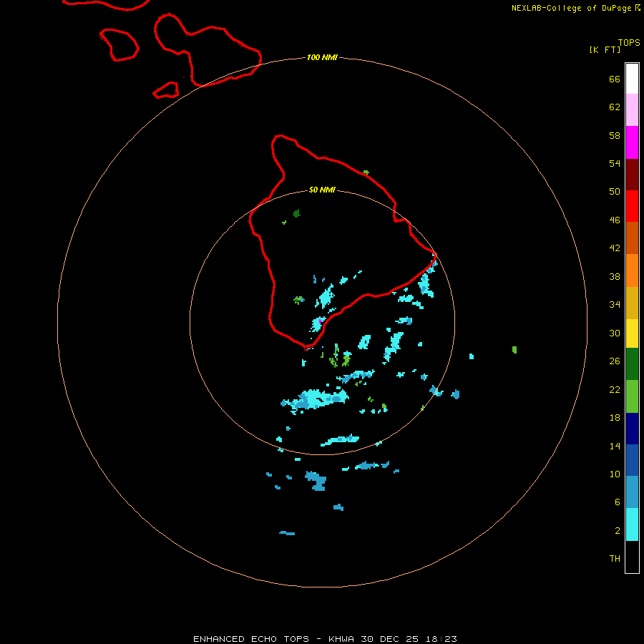The image size is (644, 644).
Task: Click the Enhanced Echo Tops KHWA caption
Action: click(325, 639)
